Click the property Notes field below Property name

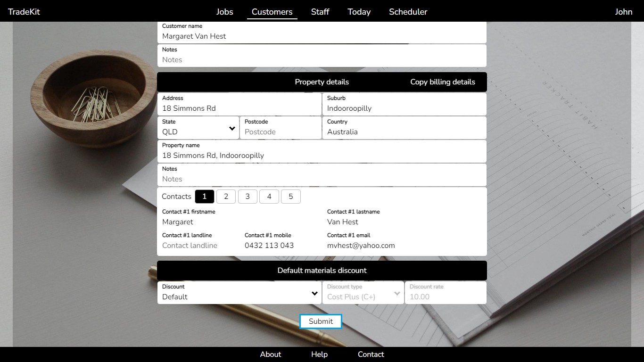tap(322, 175)
